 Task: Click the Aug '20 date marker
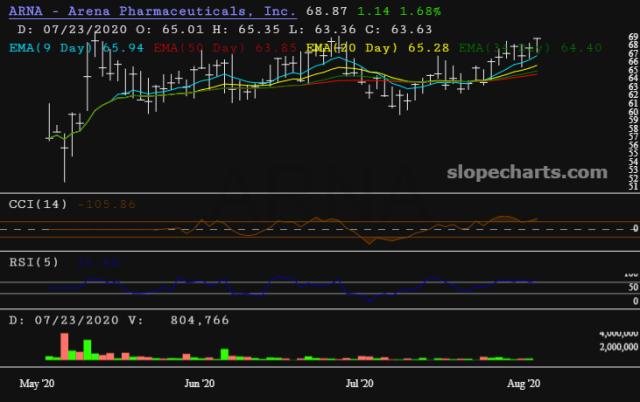point(523,383)
